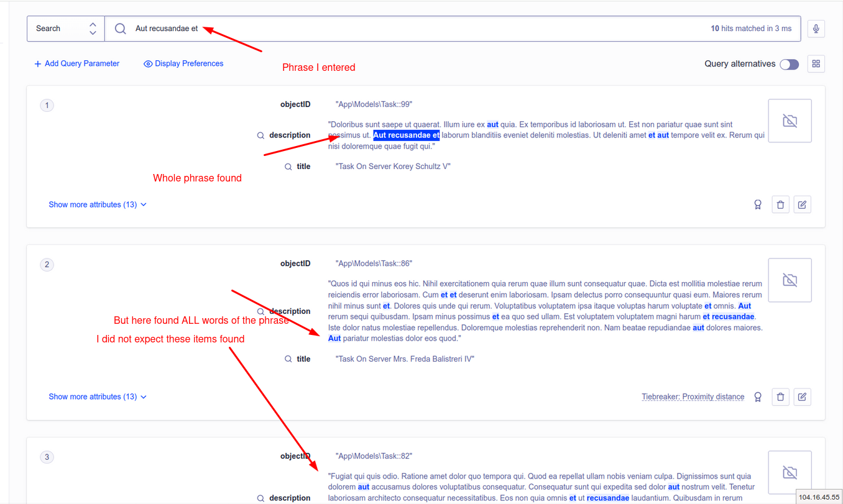843x504 pixels.
Task: Click result number 3 badge
Action: 47,457
